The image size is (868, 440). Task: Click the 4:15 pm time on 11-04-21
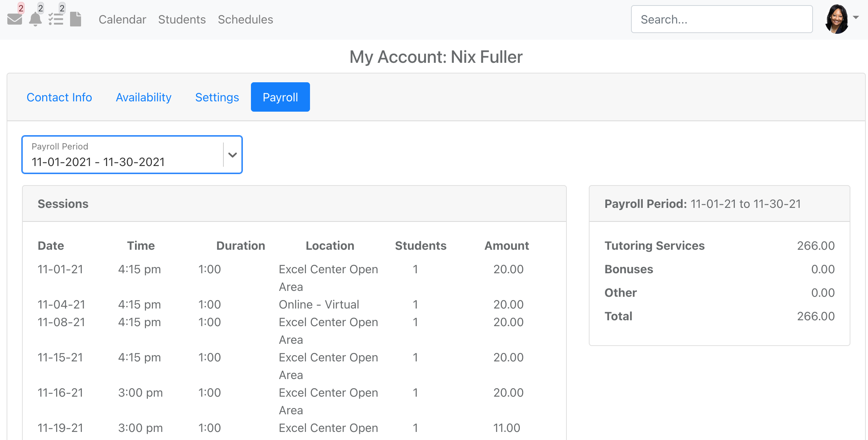click(139, 304)
